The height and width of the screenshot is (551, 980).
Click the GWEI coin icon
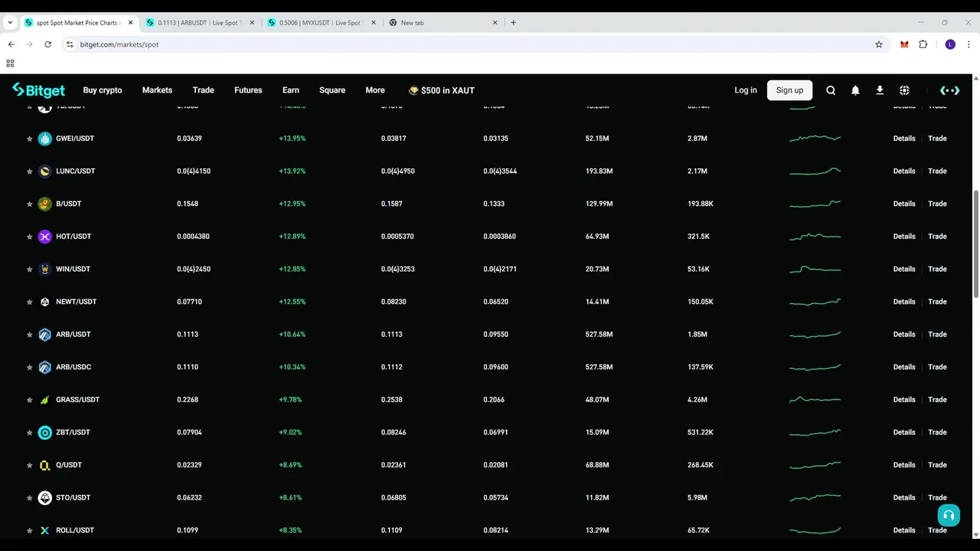click(x=44, y=139)
